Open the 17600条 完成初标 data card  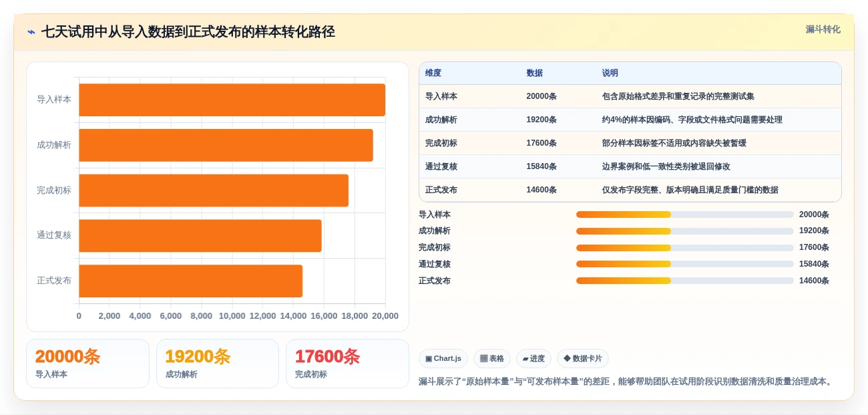click(x=347, y=364)
